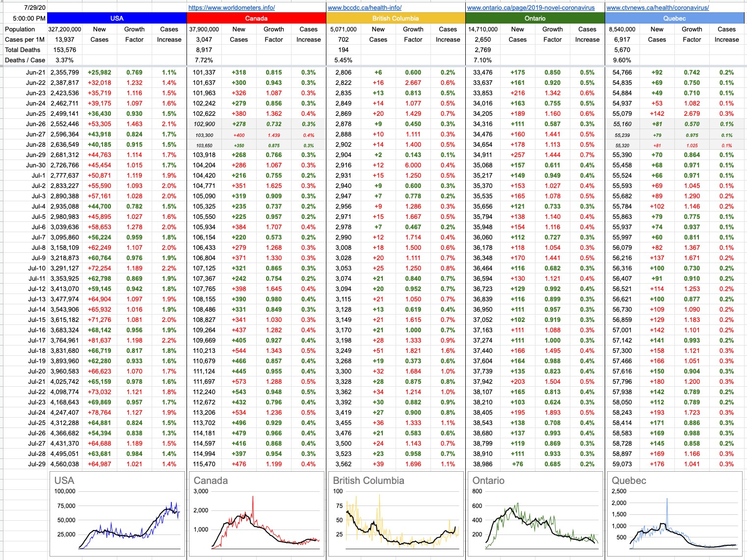
Task: Select USA new cases +64,987
Action: [99, 464]
